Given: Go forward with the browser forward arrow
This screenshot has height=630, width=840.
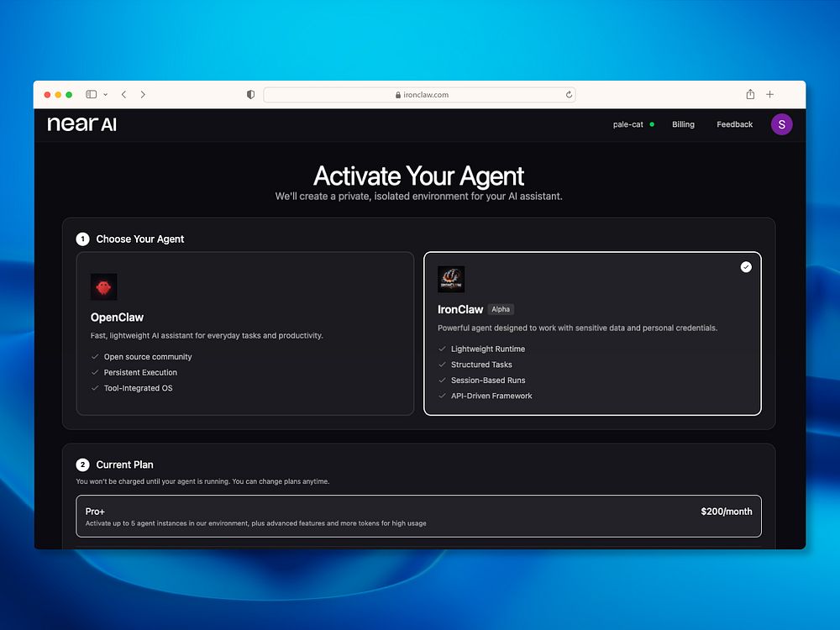Looking at the screenshot, I should (x=143, y=94).
